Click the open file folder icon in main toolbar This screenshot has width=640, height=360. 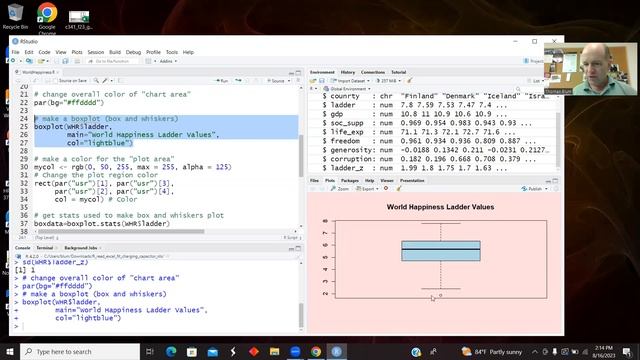coord(42,61)
